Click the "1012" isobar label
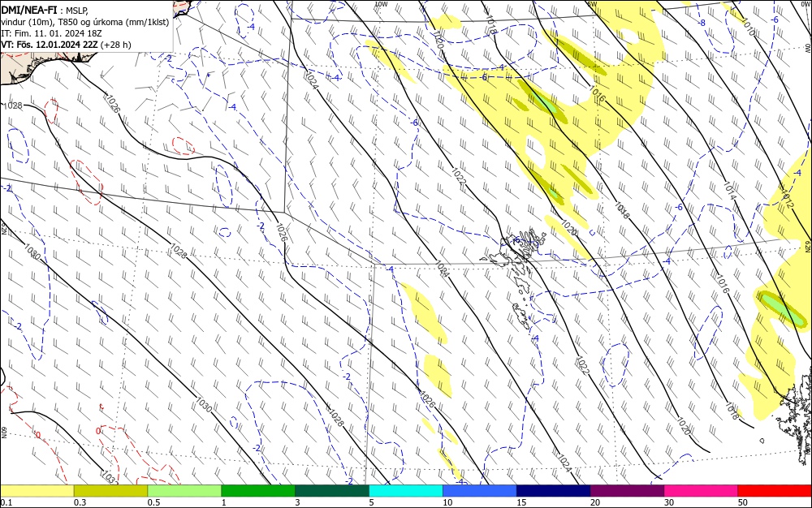The image size is (812, 508). [786, 200]
